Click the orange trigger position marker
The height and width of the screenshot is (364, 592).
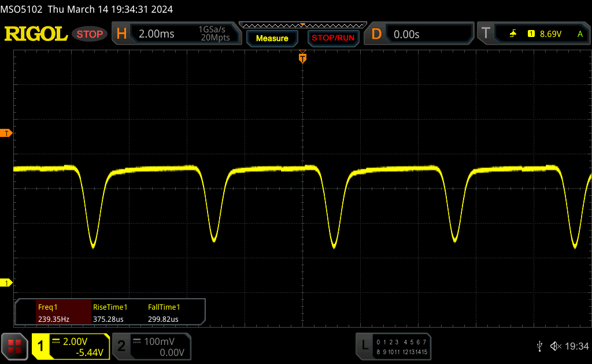tap(302, 57)
